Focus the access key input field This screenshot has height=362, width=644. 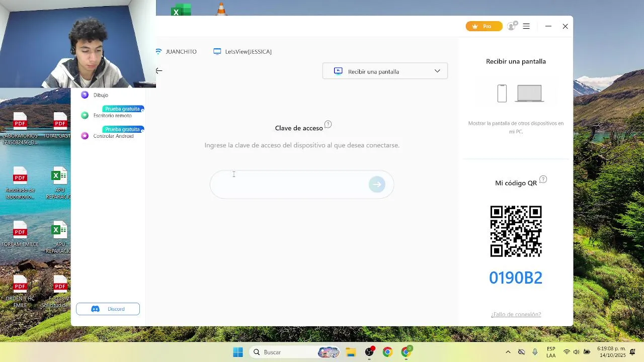pos(301,185)
